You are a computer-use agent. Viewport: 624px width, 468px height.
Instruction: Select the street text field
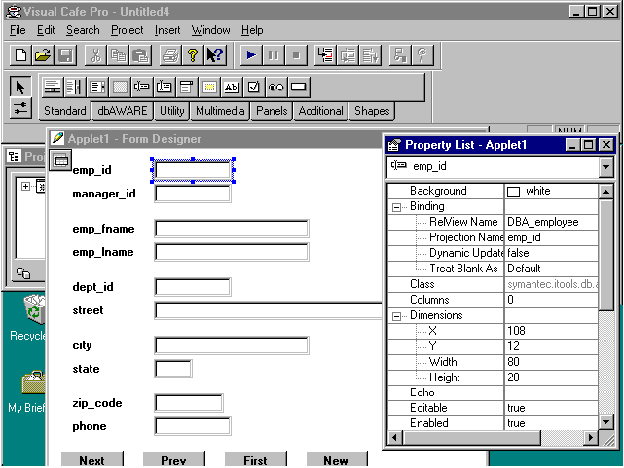(x=269, y=311)
